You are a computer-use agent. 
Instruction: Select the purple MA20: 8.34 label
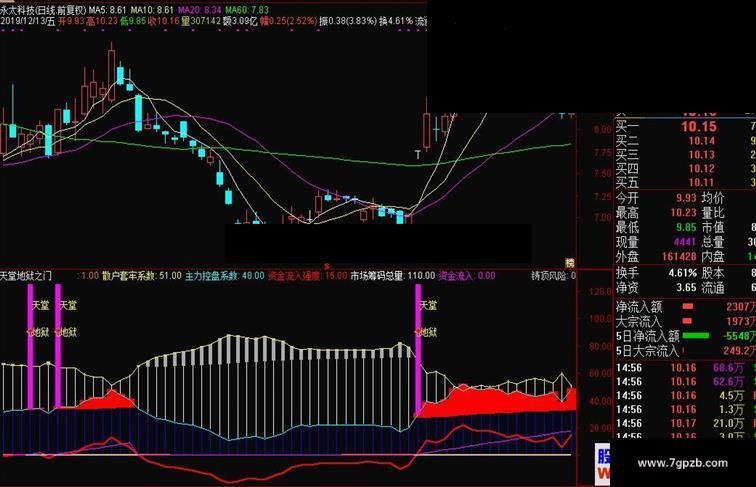[x=200, y=10]
